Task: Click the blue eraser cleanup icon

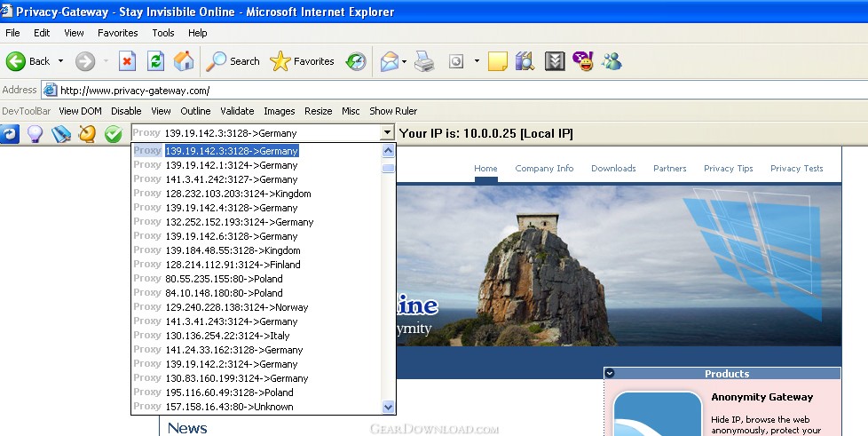Action: point(61,133)
